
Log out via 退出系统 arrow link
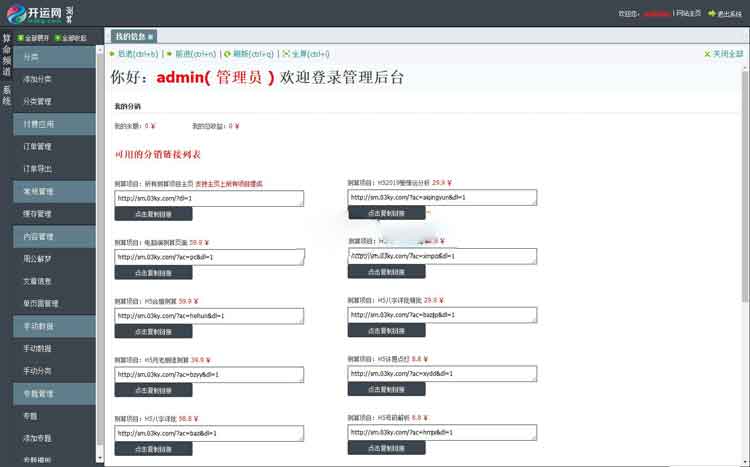(725, 14)
